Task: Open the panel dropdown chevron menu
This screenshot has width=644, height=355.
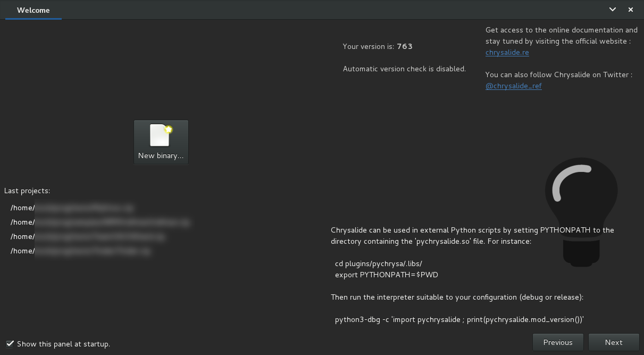Action: pos(613,10)
